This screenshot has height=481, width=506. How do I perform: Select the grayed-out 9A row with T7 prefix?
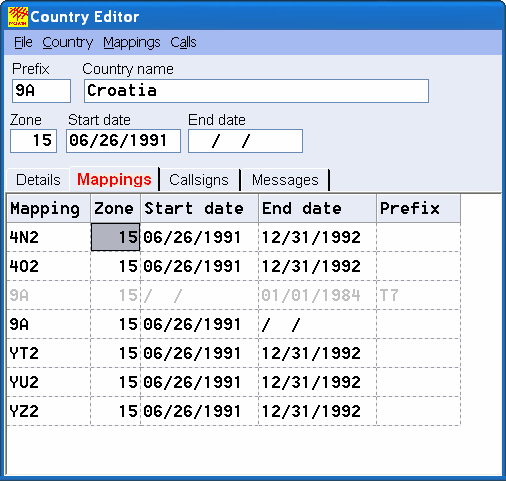coord(233,295)
